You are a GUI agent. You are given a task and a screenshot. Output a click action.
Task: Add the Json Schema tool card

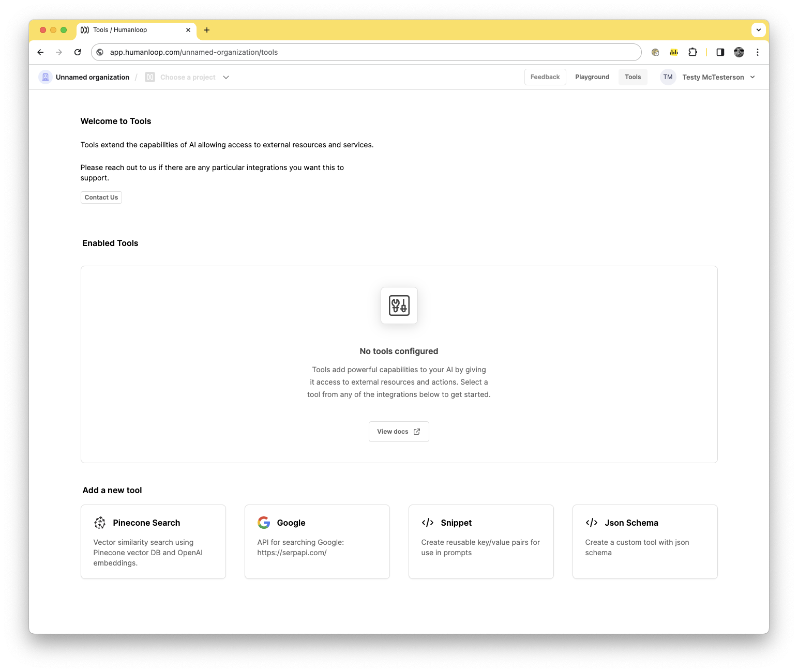coord(645,542)
